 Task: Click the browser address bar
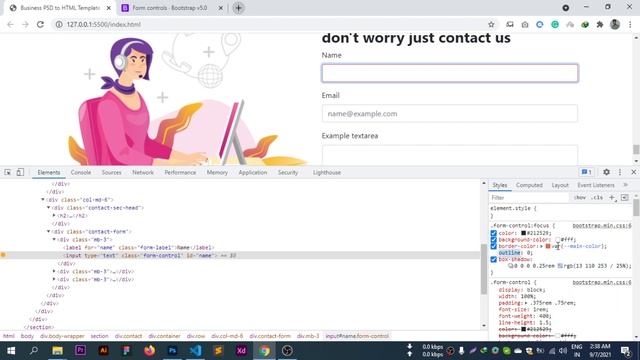(x=269, y=24)
